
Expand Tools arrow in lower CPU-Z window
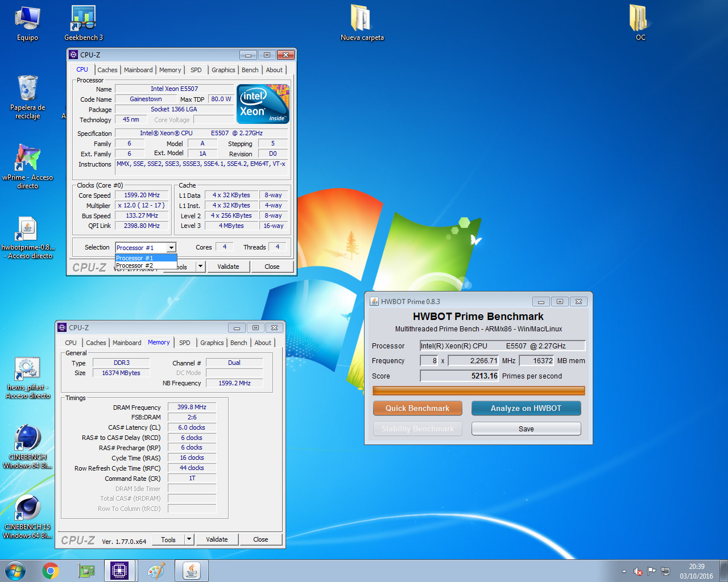(189, 539)
